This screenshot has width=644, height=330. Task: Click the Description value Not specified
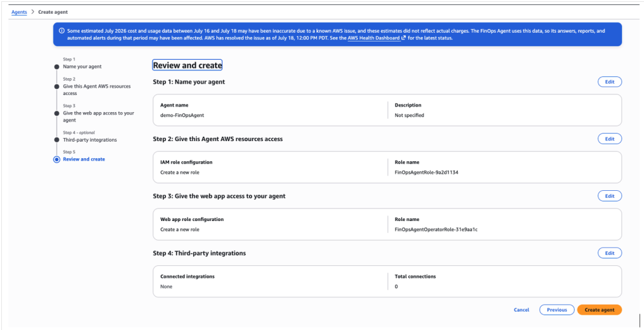pos(409,115)
